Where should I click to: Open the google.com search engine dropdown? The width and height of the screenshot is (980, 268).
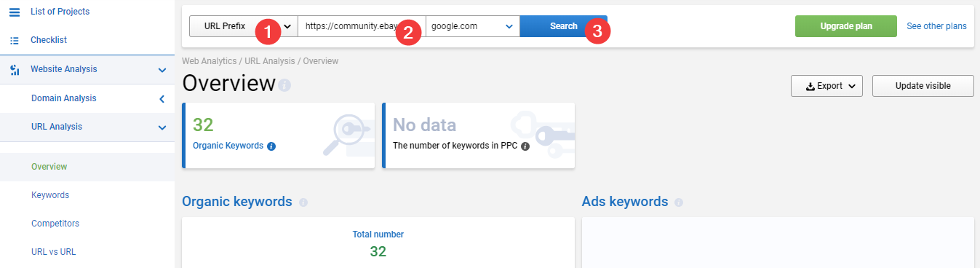coord(473,26)
